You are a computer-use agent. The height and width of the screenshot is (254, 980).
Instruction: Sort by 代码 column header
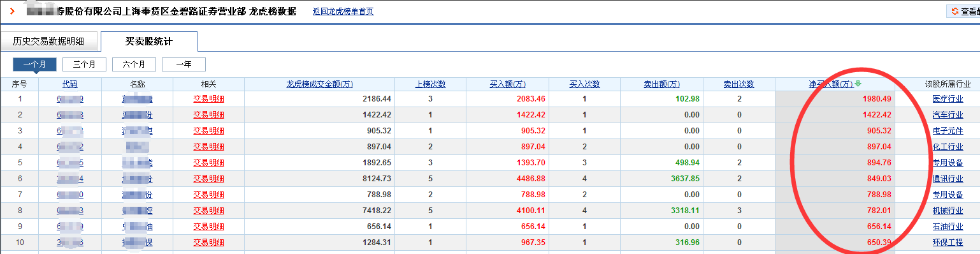70,84
